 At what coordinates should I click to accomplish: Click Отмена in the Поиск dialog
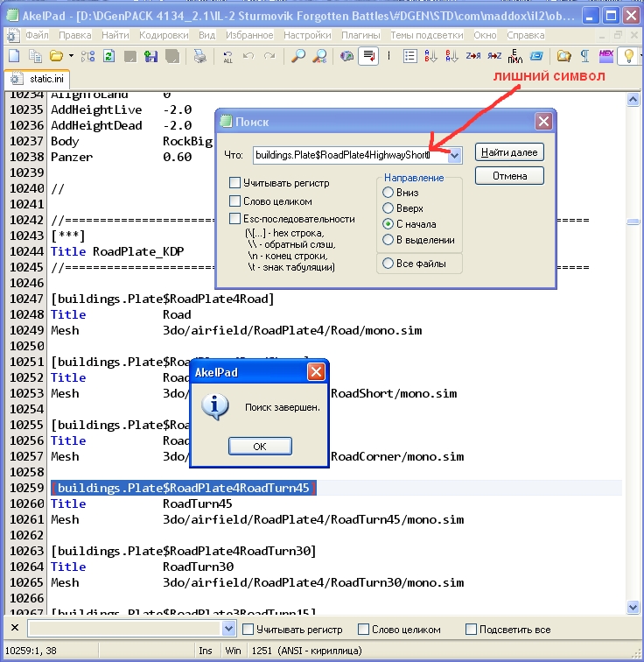click(509, 176)
